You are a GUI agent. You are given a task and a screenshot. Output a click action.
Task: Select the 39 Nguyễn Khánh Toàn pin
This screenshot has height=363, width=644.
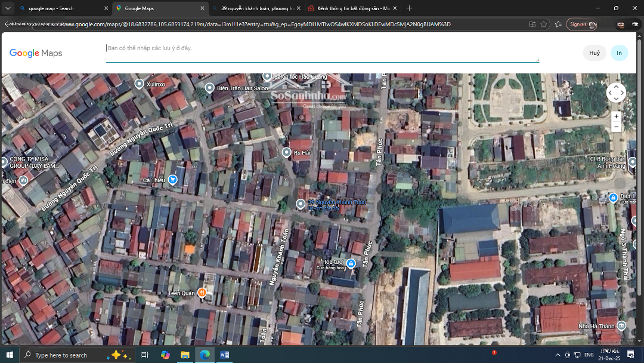(x=301, y=204)
